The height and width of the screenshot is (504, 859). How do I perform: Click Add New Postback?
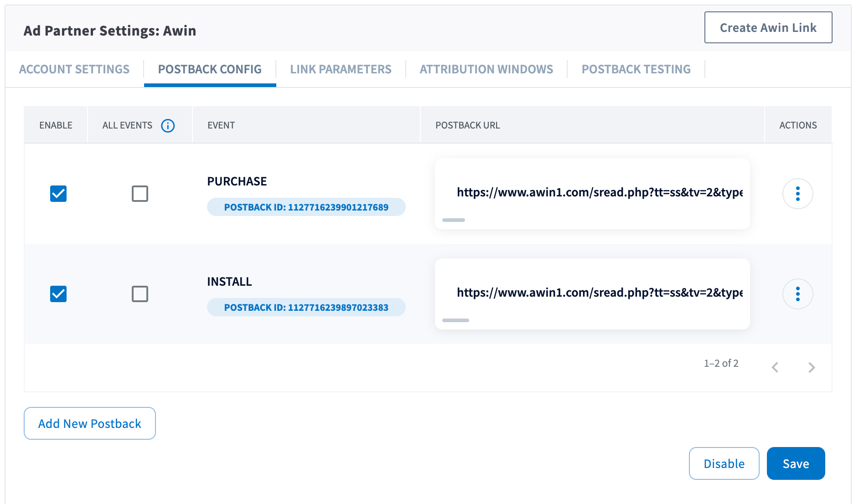(90, 423)
